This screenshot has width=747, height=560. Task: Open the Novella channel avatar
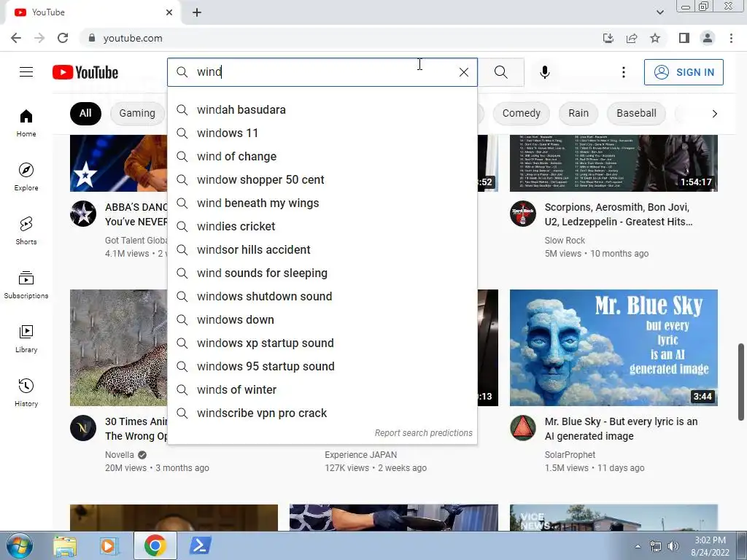(x=83, y=427)
